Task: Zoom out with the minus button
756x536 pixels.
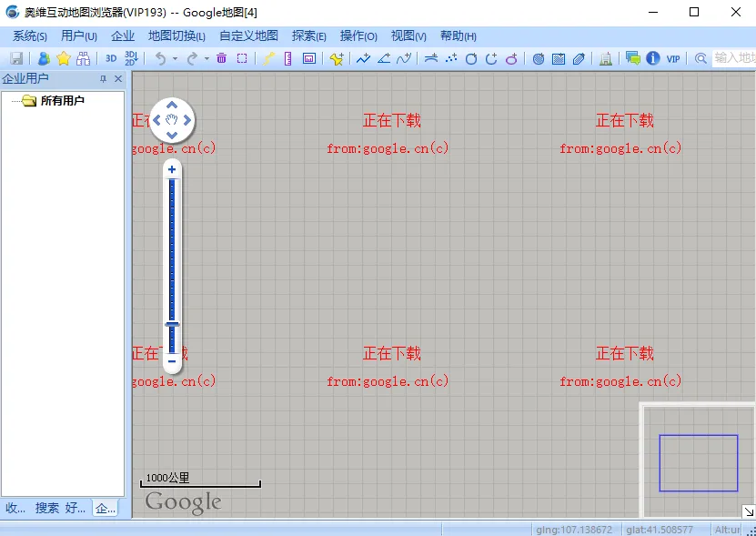Action: coord(172,361)
